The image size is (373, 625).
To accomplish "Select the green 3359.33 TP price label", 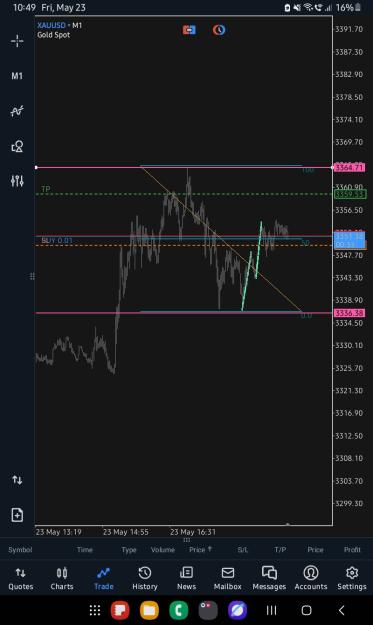I will (x=349, y=195).
